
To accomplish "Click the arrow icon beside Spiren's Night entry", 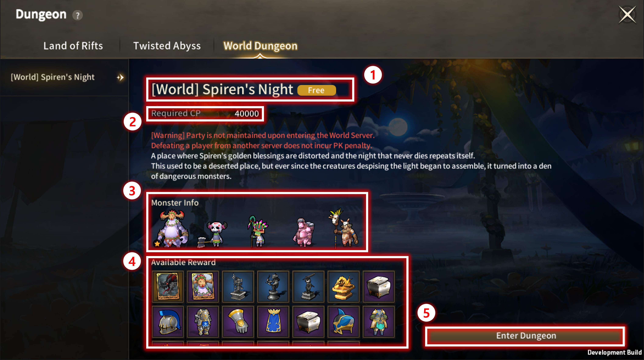I will tap(120, 77).
